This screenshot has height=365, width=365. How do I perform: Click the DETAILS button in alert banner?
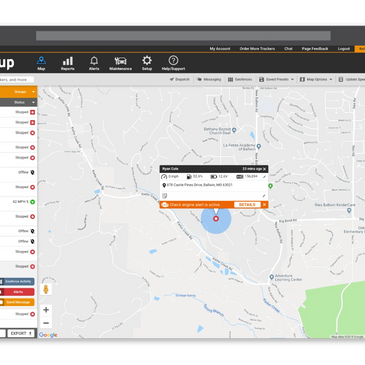[247, 205]
